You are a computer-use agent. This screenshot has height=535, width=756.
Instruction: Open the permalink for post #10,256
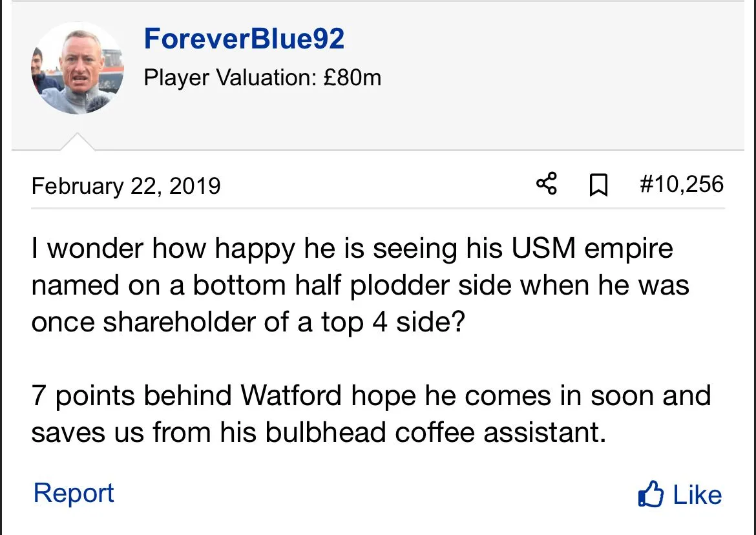(681, 185)
